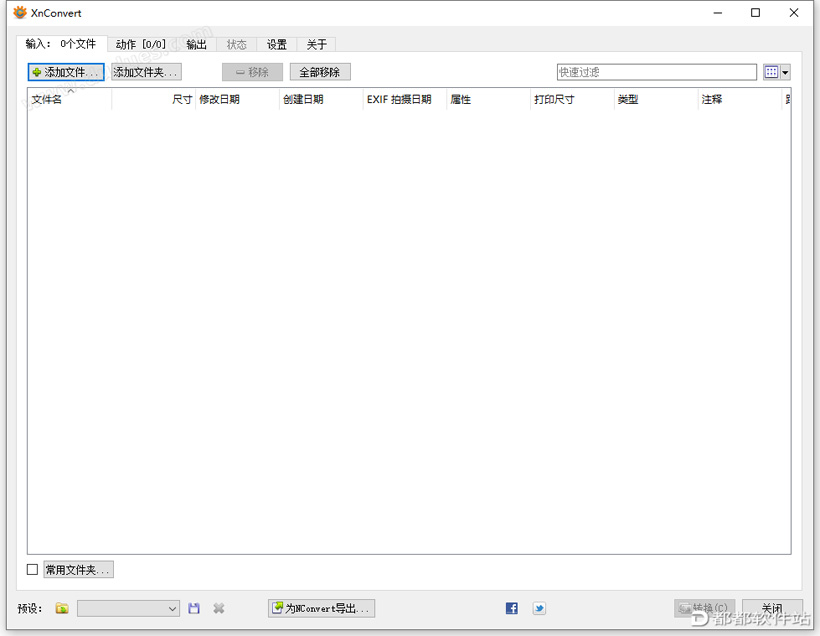Sort by the 注释 column header
This screenshot has width=820, height=636.
pos(739,99)
